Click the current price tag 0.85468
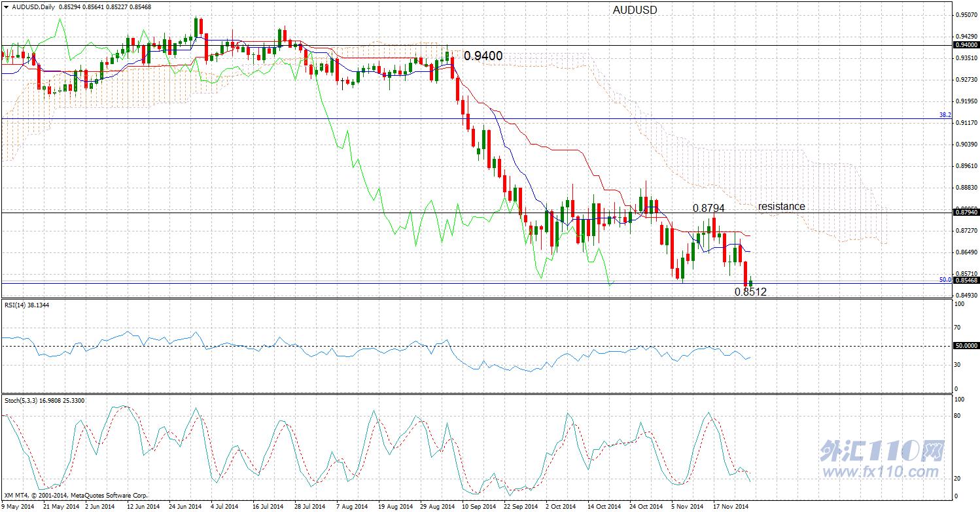The width and height of the screenshot is (980, 512). coord(966,280)
